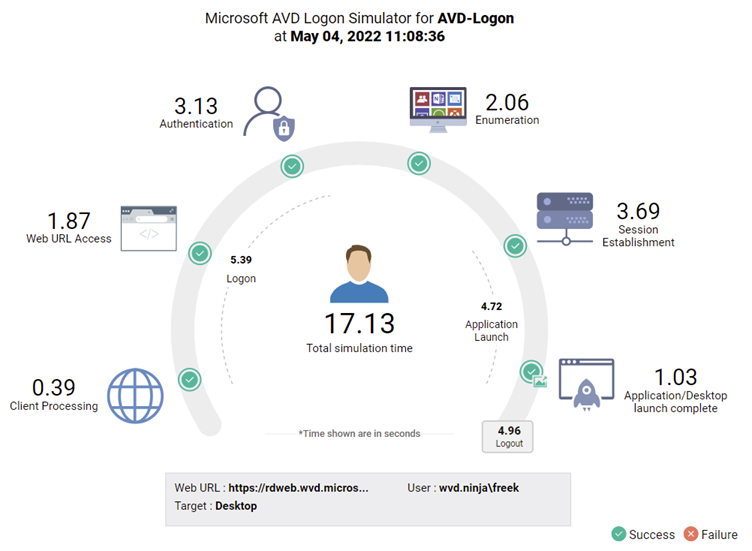Click the Session Establishment success checkmark
Image resolution: width=752 pixels, height=551 pixels.
pos(516,246)
